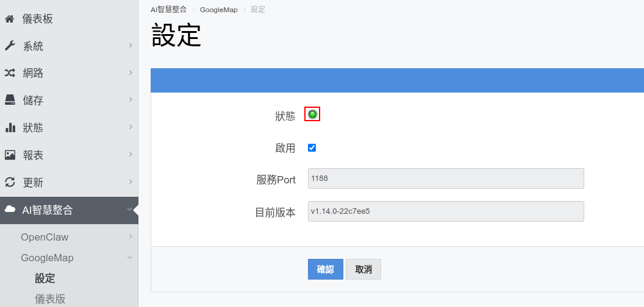
Task: Expand the 更新 menu chevron
Action: [131, 182]
